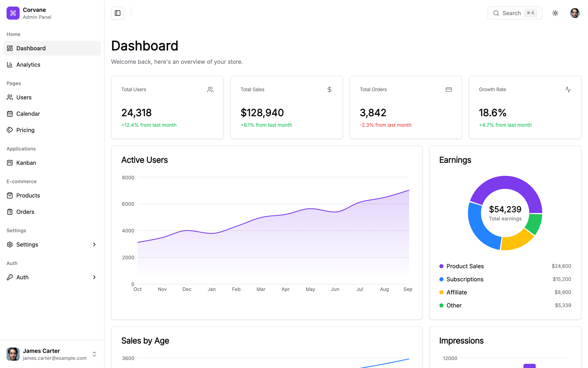Click the Total Users people icon
The height and width of the screenshot is (368, 588).
tap(210, 90)
